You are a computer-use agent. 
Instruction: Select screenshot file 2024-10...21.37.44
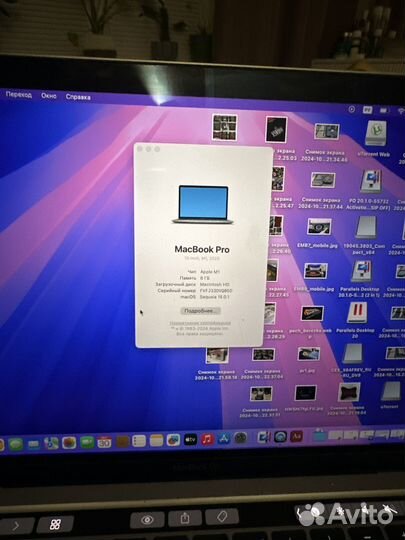[323, 180]
